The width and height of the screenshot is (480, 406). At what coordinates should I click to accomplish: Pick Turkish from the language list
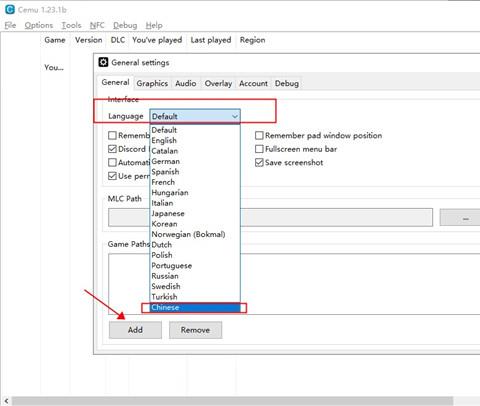click(195, 296)
